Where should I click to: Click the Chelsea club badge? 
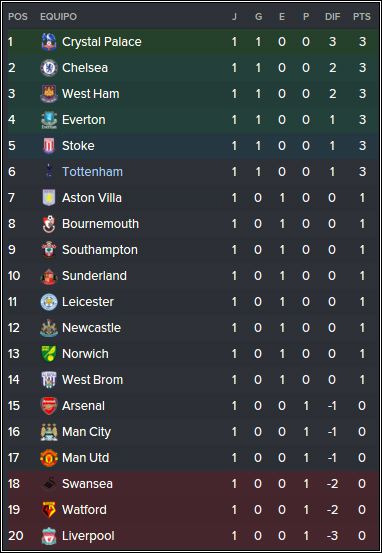[49, 68]
